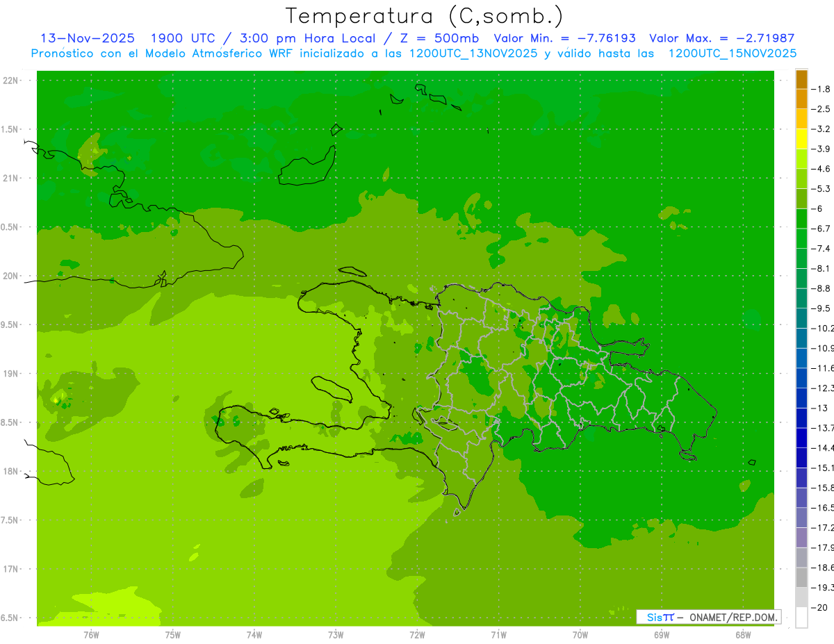Screen dimensions: 834x644
Task: Click the '-6.7' colorbar value
Action: [821, 229]
